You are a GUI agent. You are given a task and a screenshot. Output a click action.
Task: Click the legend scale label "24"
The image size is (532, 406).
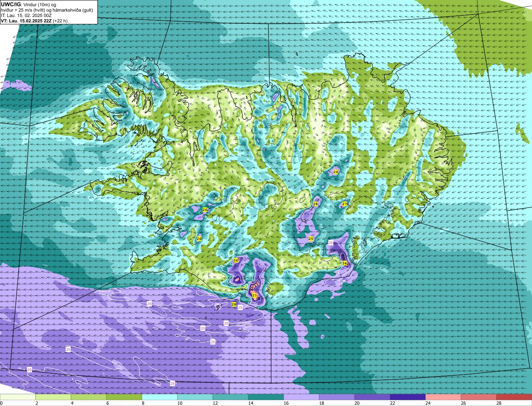pos(428,403)
